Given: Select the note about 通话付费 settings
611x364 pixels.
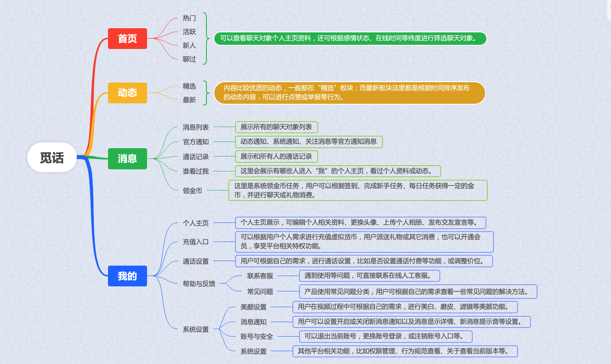Looking at the screenshot, I should pyautogui.click(x=364, y=261).
